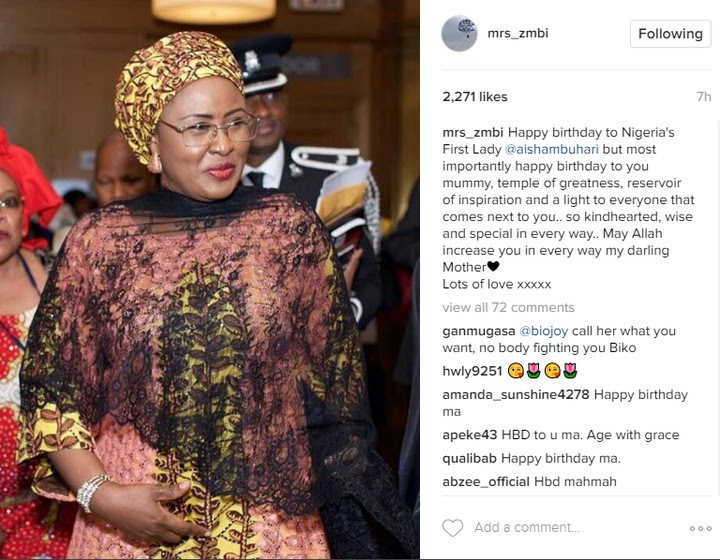
Task: Click the post photo of the woman
Action: pos(210,280)
